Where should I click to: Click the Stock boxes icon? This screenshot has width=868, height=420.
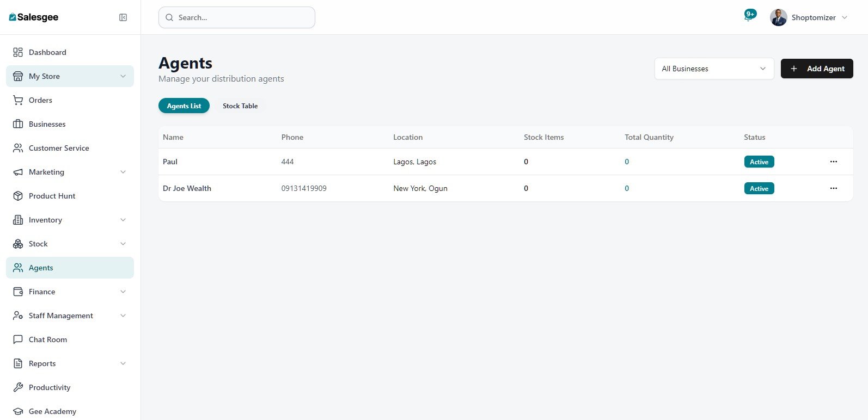(x=18, y=244)
